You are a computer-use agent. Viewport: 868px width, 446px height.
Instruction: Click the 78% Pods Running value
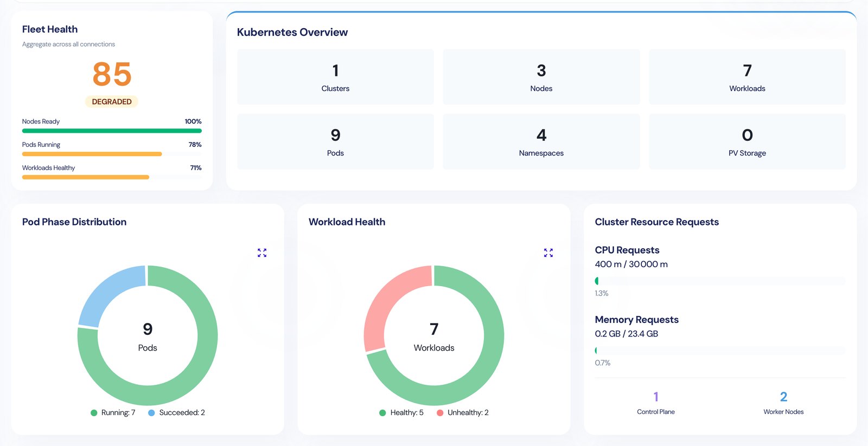pyautogui.click(x=195, y=145)
